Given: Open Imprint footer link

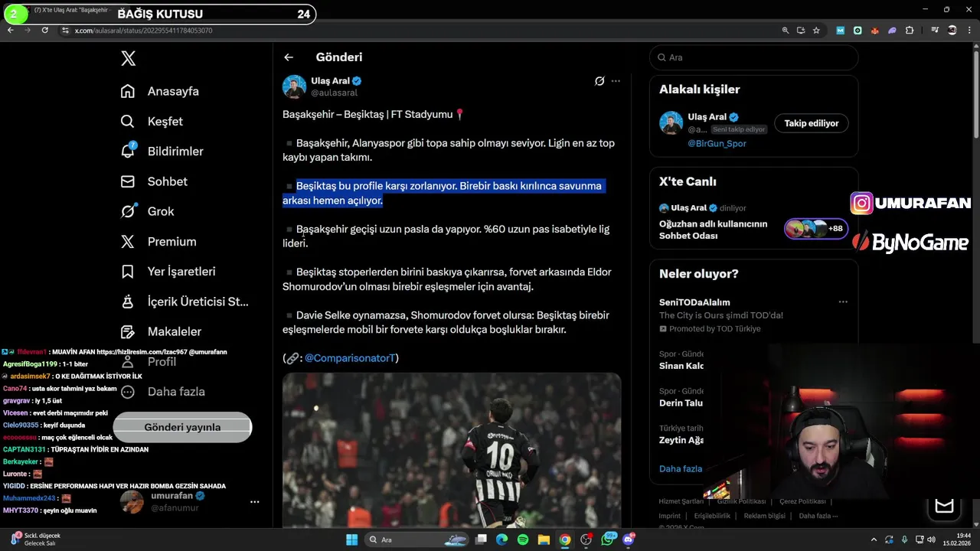Looking at the screenshot, I should tap(670, 516).
